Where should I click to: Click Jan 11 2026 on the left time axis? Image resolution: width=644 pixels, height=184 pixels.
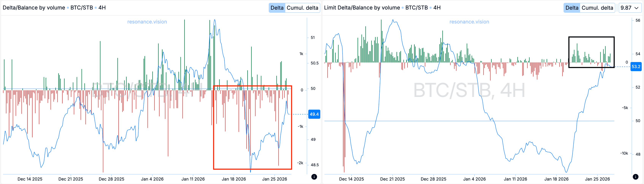pyautogui.click(x=193, y=179)
